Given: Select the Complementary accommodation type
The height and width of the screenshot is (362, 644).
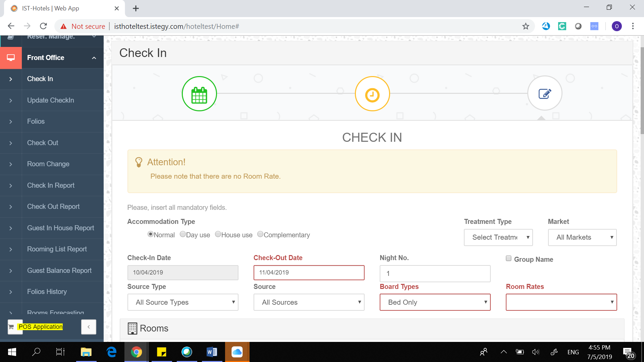Looking at the screenshot, I should pyautogui.click(x=260, y=234).
